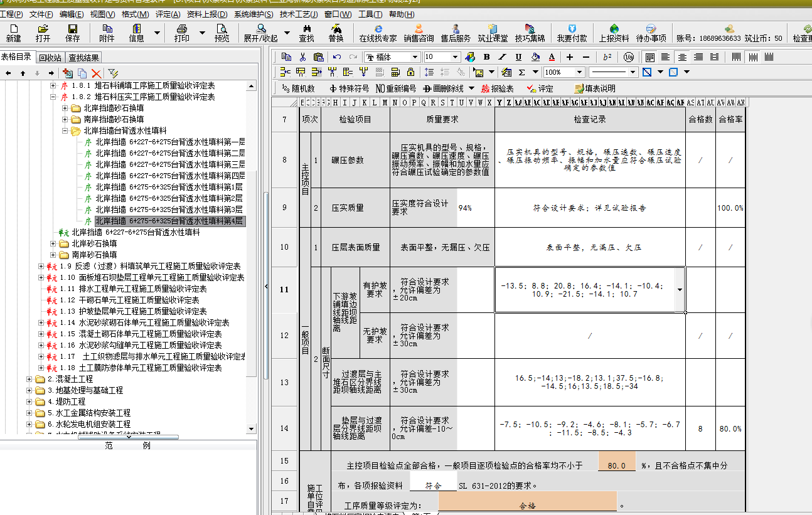
Task: Open the 预览 (Print Preview) tool
Action: tap(222, 33)
